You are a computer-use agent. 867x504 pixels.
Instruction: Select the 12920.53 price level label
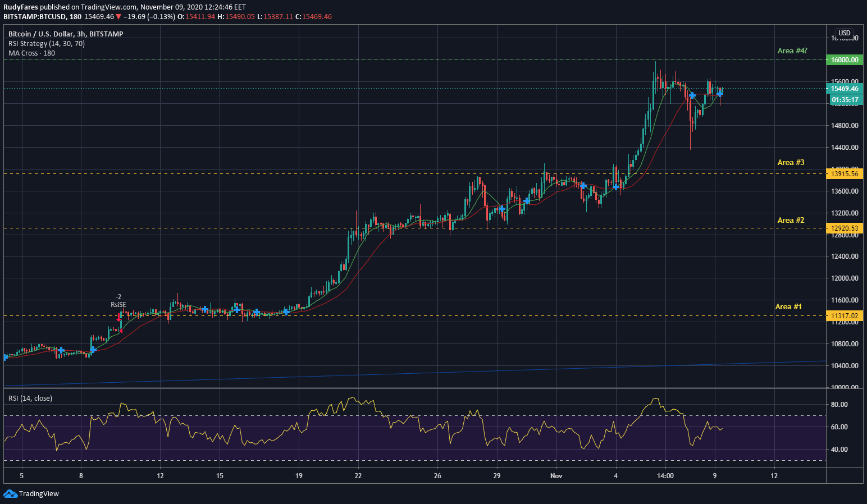coord(845,228)
